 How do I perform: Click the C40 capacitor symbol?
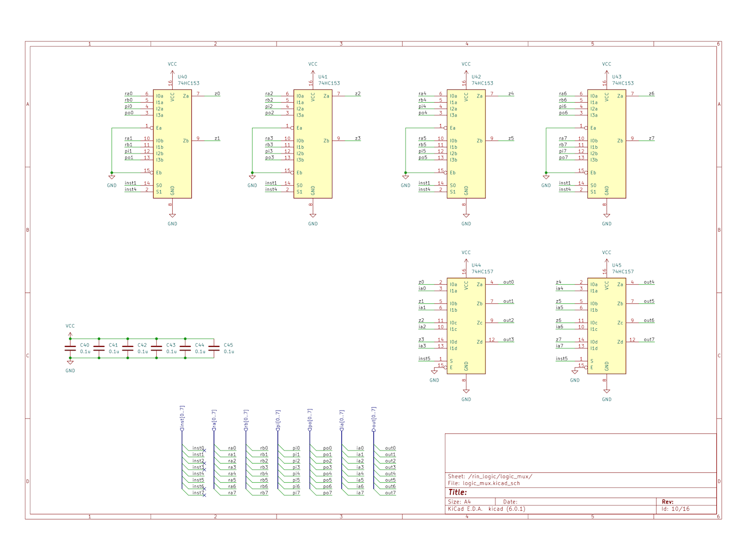click(x=70, y=348)
